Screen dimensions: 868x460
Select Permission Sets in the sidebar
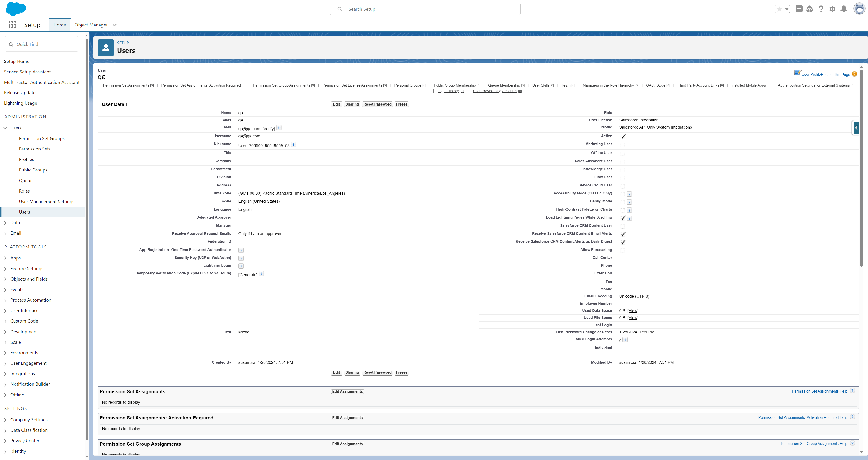[35, 149]
